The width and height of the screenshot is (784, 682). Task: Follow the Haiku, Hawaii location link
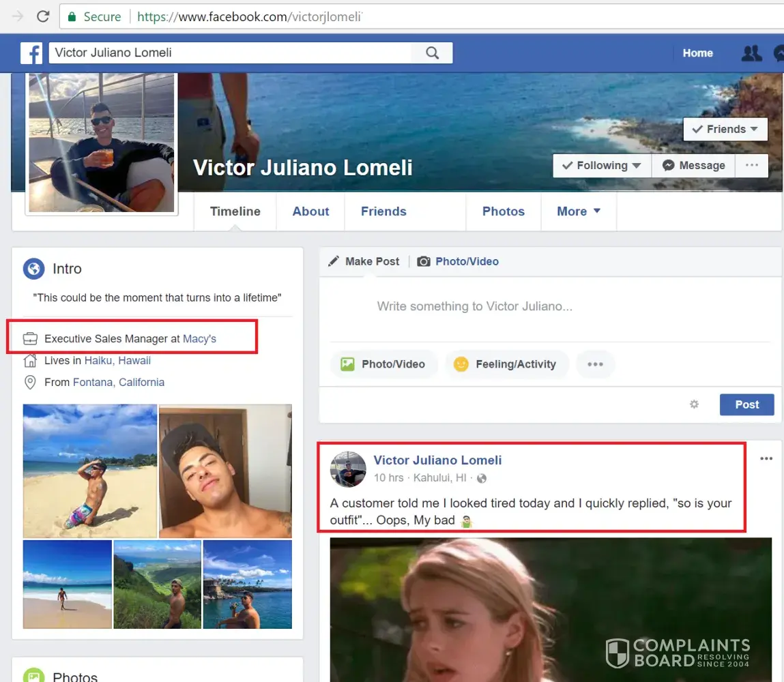click(x=117, y=360)
